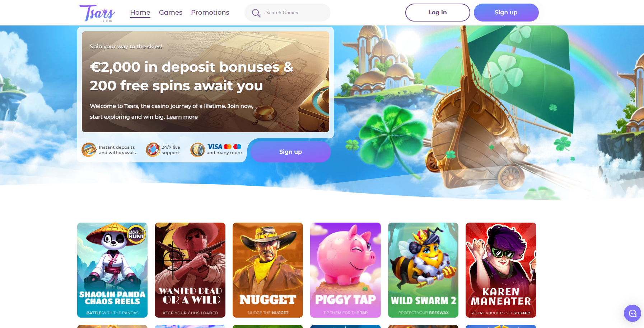Launch the Piggy Tap game

(345, 270)
